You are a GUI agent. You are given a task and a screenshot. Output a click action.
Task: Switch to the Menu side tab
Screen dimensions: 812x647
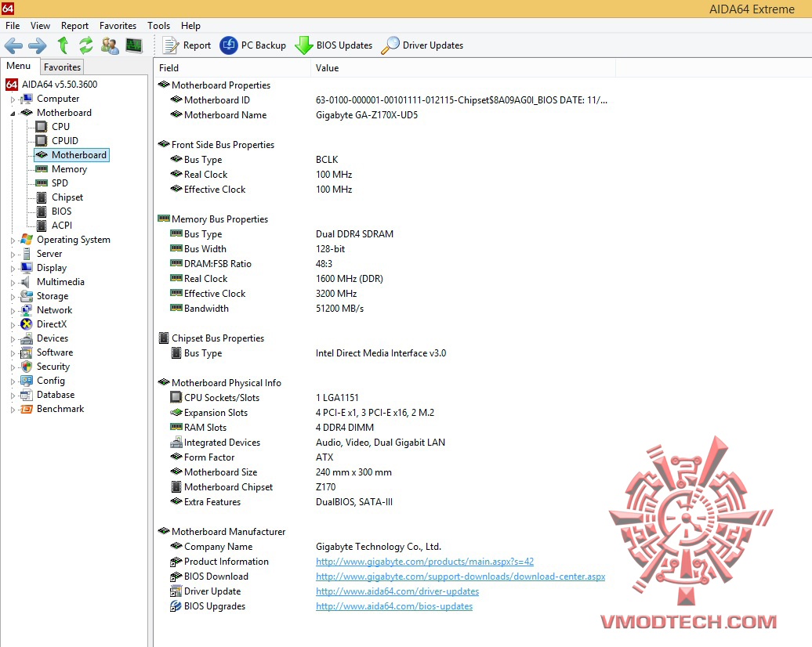[x=19, y=66]
